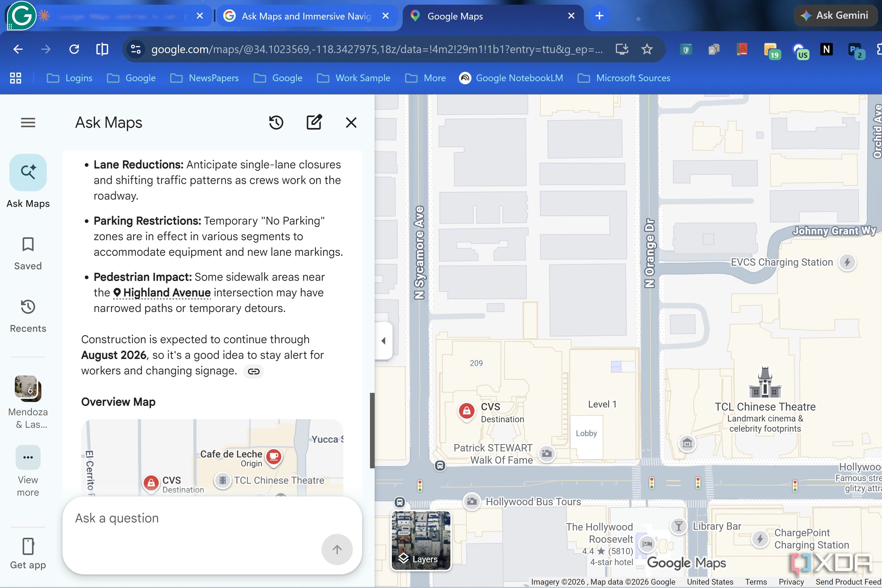Click Cafe de Leche Origin pin in overview
The width and height of the screenshot is (882, 588).
pos(274,457)
